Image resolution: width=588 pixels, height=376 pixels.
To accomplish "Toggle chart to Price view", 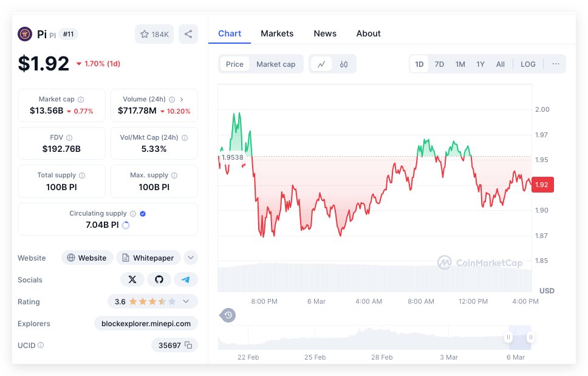I will (x=234, y=64).
